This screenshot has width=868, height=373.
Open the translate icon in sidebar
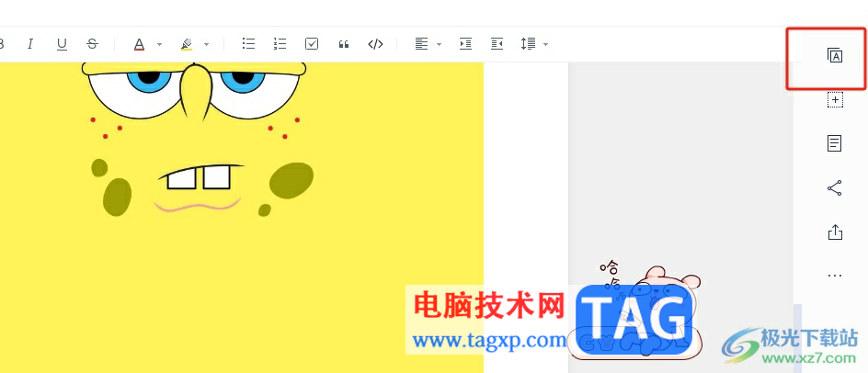coord(835,55)
